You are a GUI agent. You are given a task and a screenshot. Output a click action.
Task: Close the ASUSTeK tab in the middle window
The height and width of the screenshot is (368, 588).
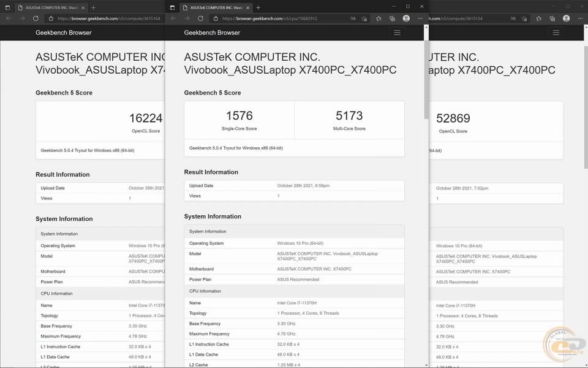click(x=247, y=7)
